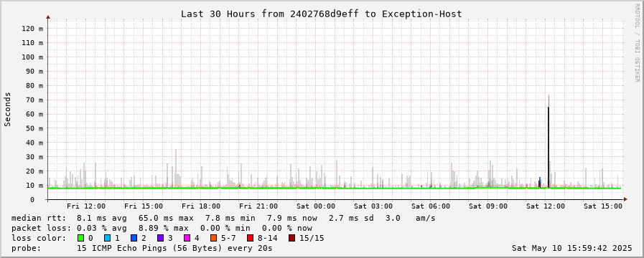The height and width of the screenshot is (258, 644).
Task: Click the orange 5-7 loss swatch
Action: (x=213, y=238)
